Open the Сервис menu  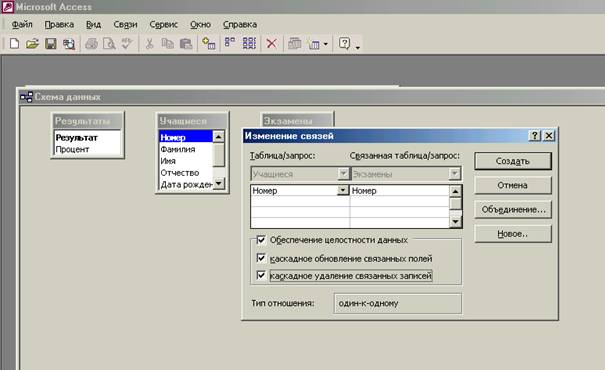(164, 24)
